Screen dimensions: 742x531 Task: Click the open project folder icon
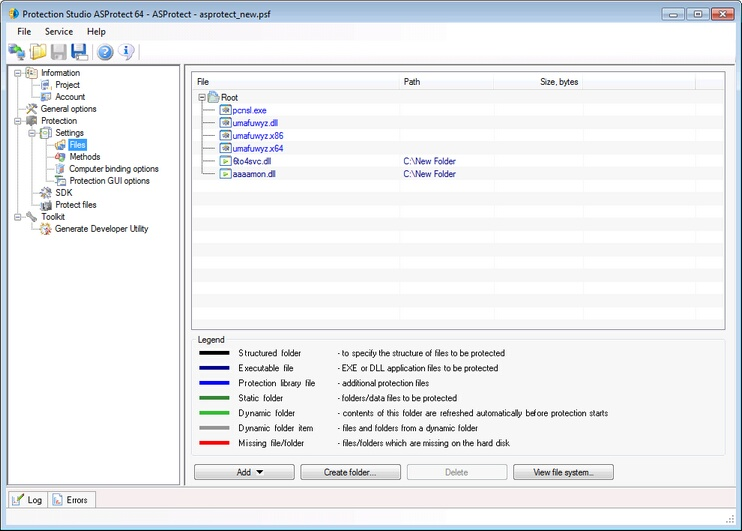[38, 52]
